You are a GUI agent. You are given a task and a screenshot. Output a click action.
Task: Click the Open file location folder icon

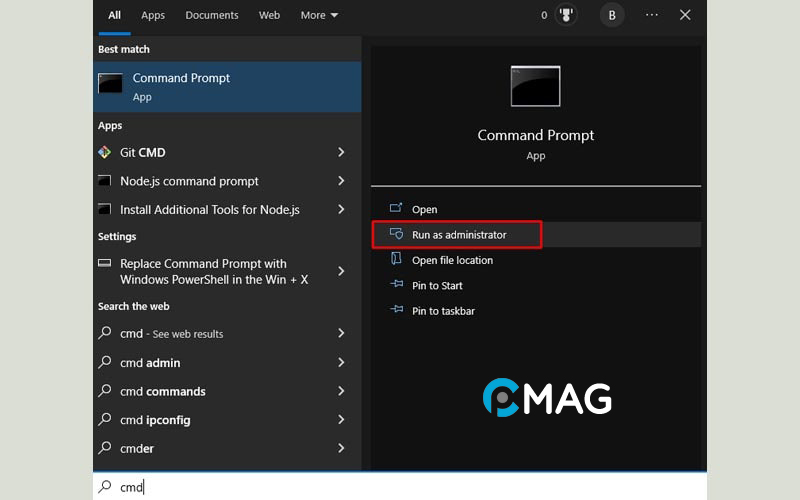[395, 260]
